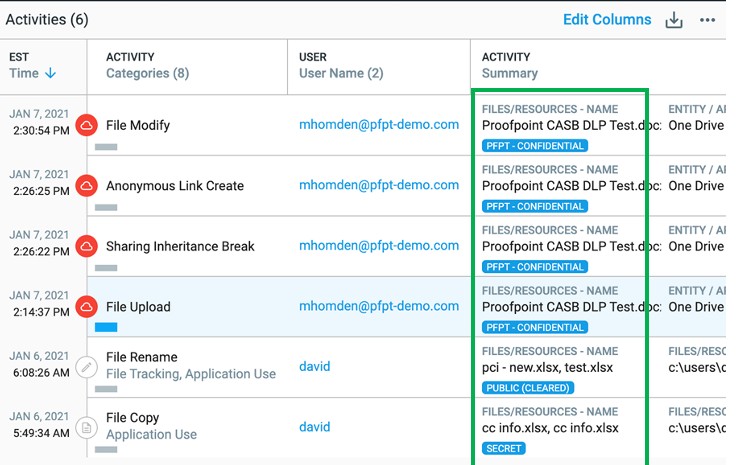Viewport: 742px width, 465px height.
Task: Click the cloud icon for Anonymous Link Create
Action: click(87, 186)
